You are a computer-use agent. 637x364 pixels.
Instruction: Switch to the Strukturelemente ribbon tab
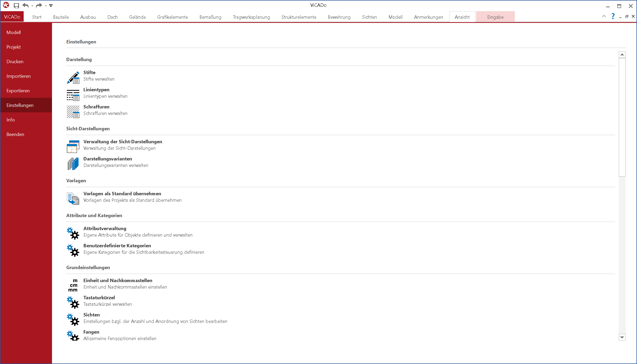click(x=299, y=17)
